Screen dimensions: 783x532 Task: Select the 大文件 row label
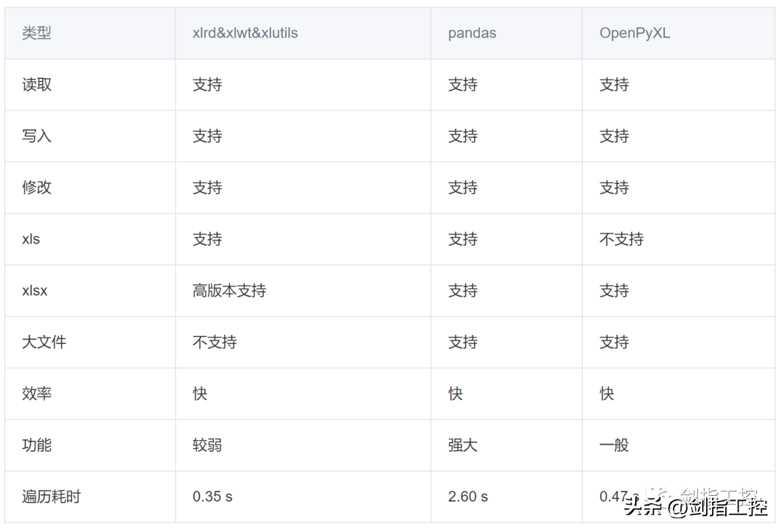(x=44, y=342)
